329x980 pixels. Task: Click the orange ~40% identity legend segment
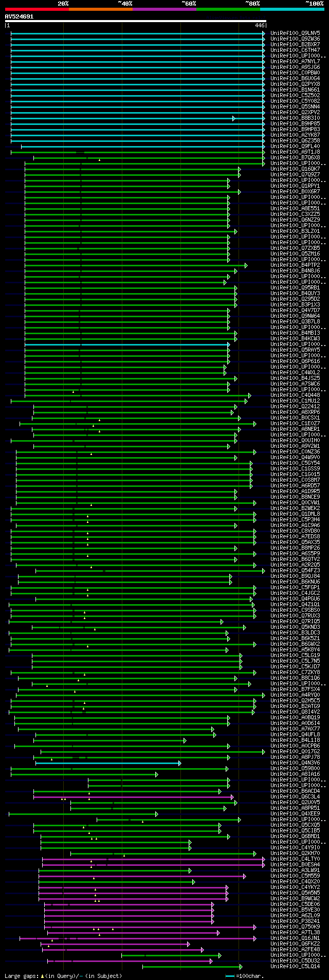[x=100, y=9]
